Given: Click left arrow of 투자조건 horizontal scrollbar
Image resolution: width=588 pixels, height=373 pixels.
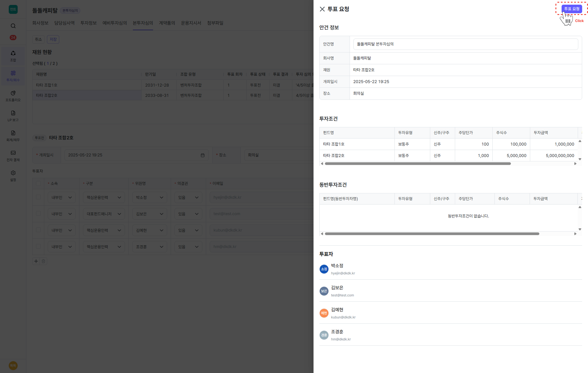Looking at the screenshot, I should coord(322,164).
